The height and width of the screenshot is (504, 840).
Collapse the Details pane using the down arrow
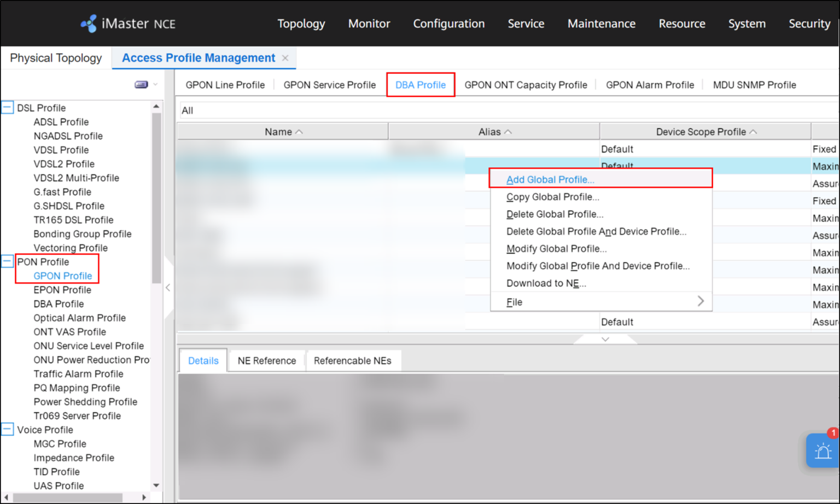(605, 339)
